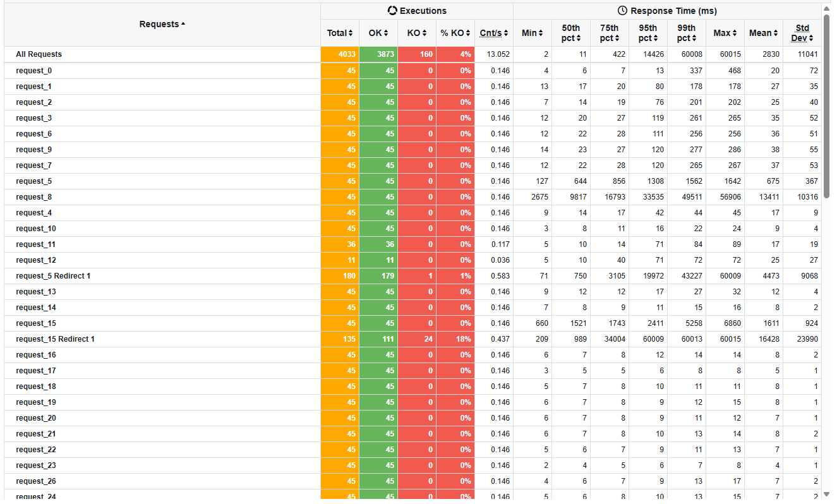Click the scrollbar up arrow
Screen dimensions: 837x504
(826, 8)
